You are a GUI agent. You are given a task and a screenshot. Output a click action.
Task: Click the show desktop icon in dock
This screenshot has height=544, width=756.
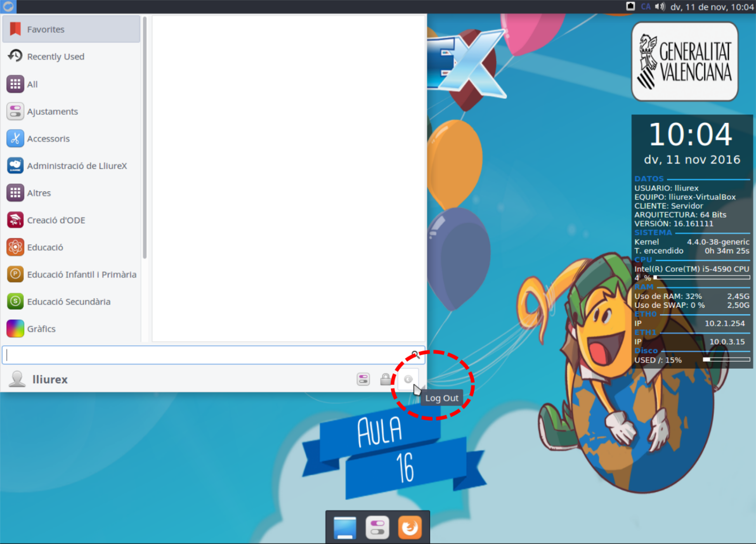345,528
